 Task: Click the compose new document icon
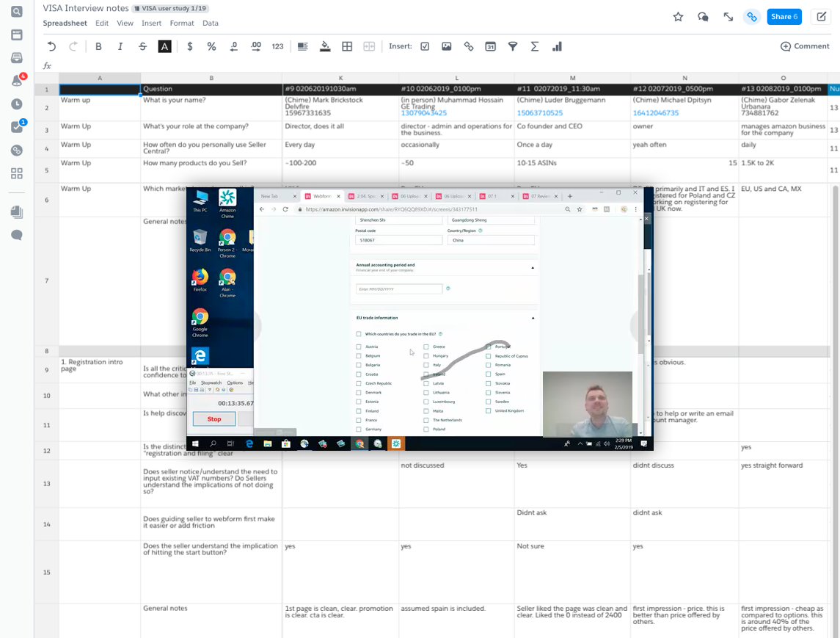coord(821,17)
